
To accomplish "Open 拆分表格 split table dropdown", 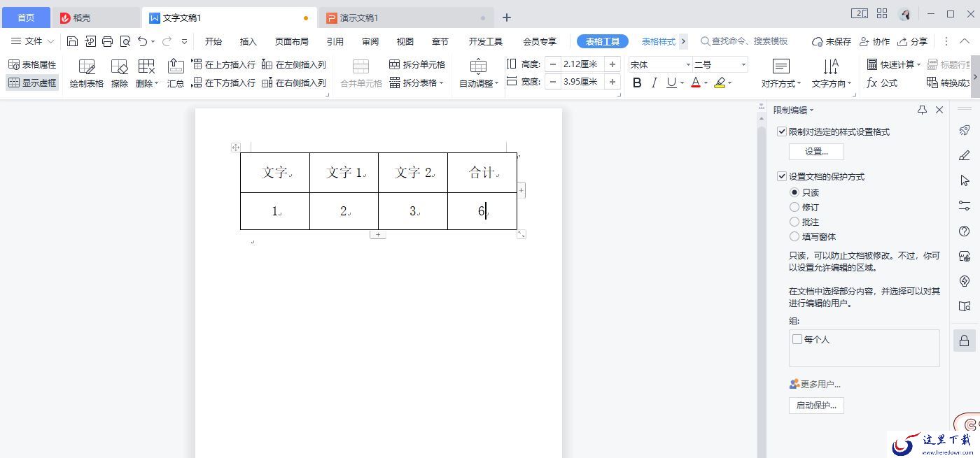I will click(x=417, y=83).
